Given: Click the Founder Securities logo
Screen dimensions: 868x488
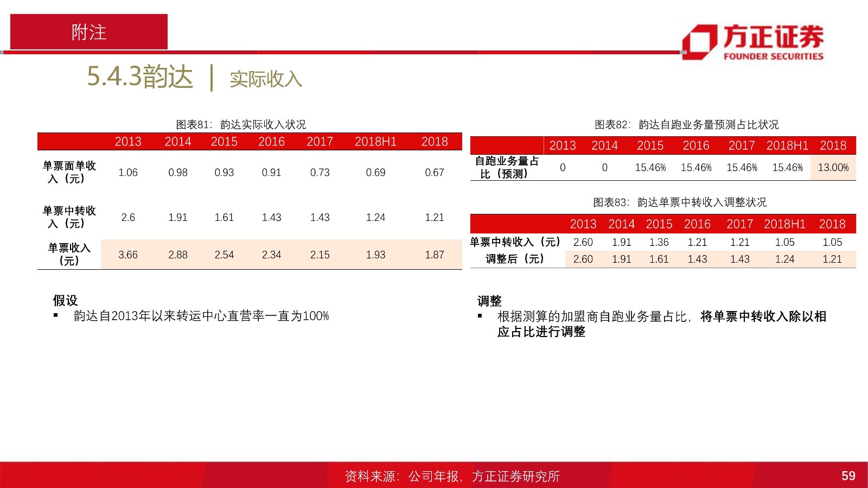Looking at the screenshot, I should [753, 41].
